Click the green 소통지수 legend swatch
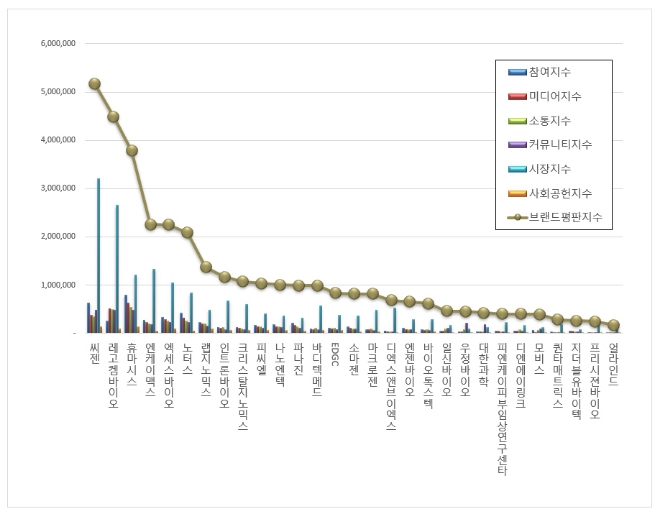Viewport: 660px width, 514px height. tap(517, 120)
